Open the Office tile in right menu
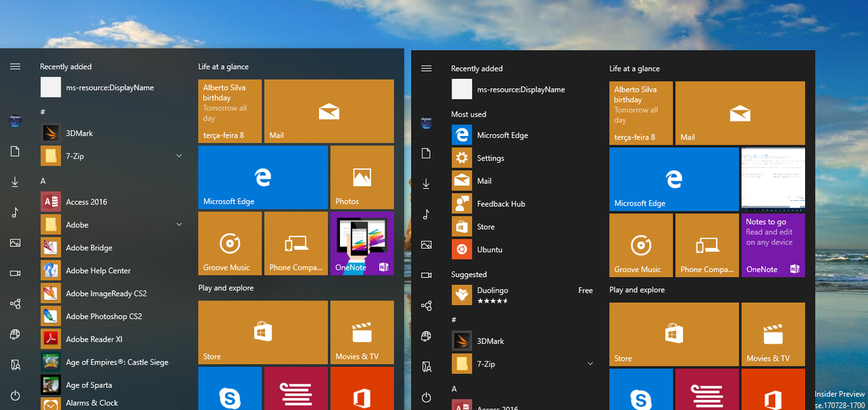 pyautogui.click(x=773, y=390)
